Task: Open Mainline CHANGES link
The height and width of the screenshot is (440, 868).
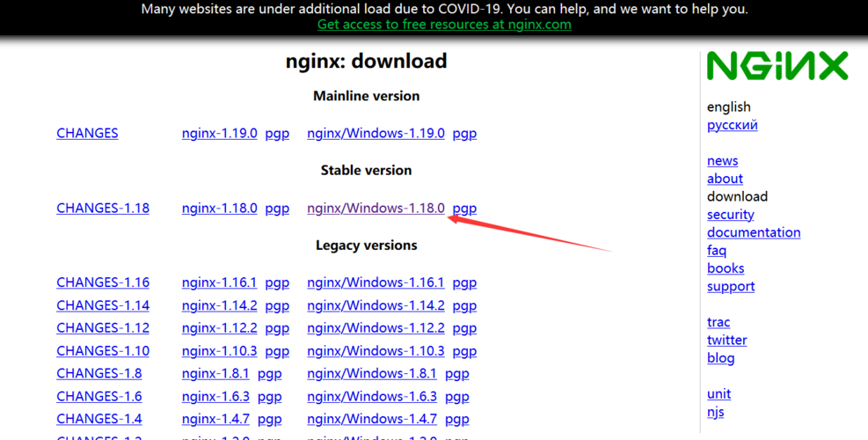Action: 87,134
